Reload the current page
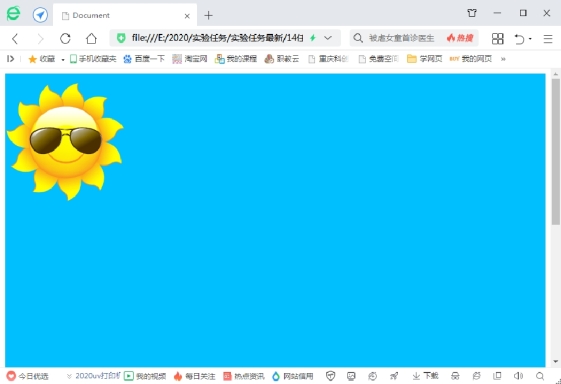Viewport: 561px width, 384px height. pyautogui.click(x=65, y=38)
